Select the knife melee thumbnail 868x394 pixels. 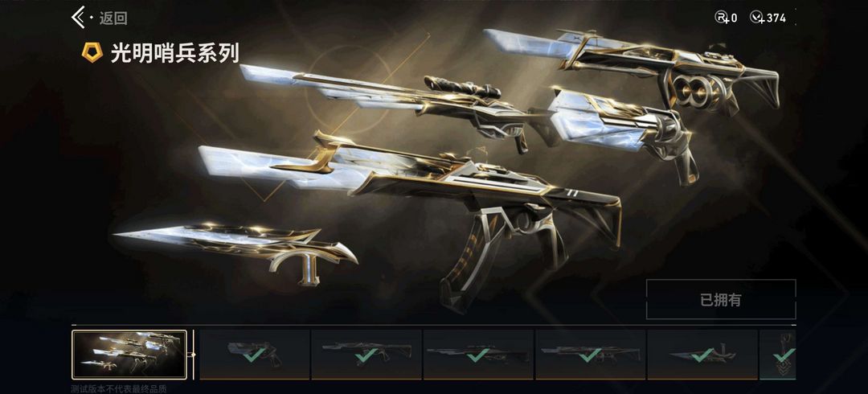tap(702, 355)
